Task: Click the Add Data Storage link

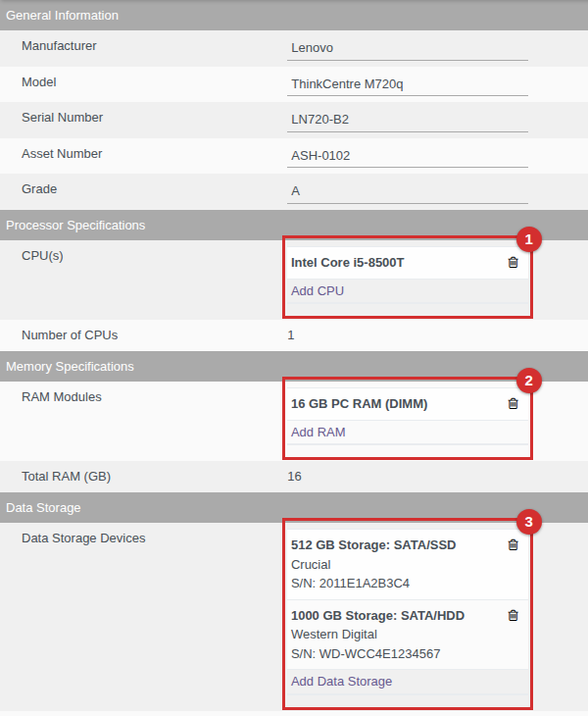Action: 341,682
